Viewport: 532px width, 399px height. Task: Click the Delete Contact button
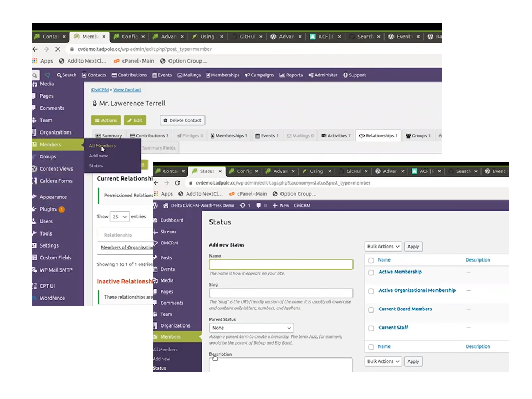pyautogui.click(x=182, y=120)
